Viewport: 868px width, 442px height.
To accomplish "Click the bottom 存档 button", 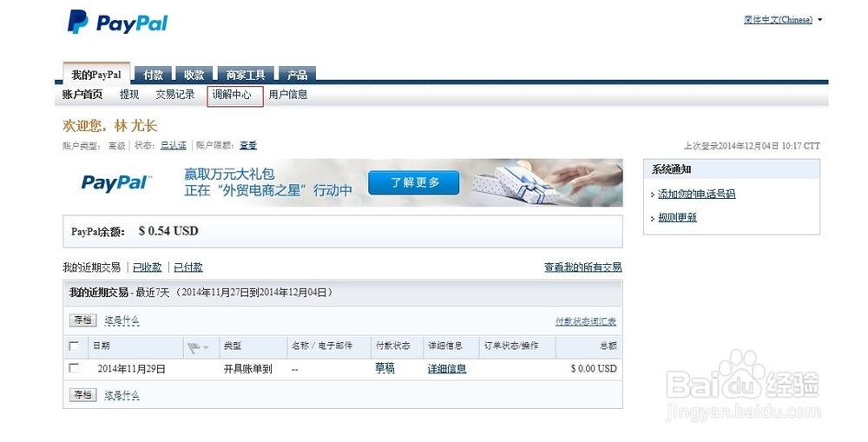I will pos(83,395).
